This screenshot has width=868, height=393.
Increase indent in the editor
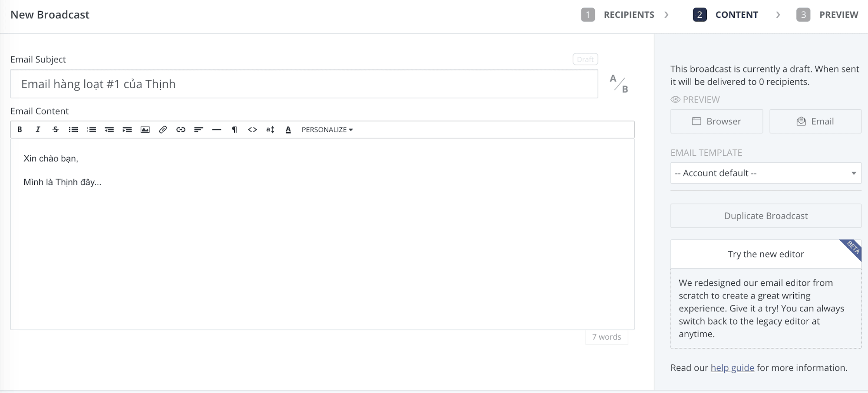(x=127, y=130)
